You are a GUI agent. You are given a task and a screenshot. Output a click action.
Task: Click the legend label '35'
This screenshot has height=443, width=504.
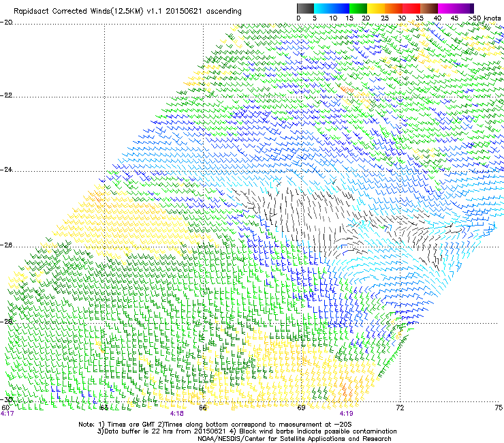coord(420,18)
